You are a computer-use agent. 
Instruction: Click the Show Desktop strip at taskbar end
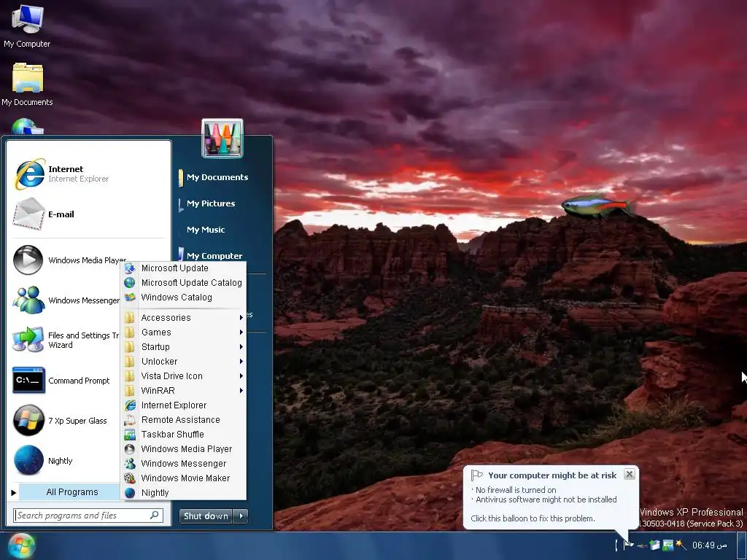pyautogui.click(x=741, y=545)
